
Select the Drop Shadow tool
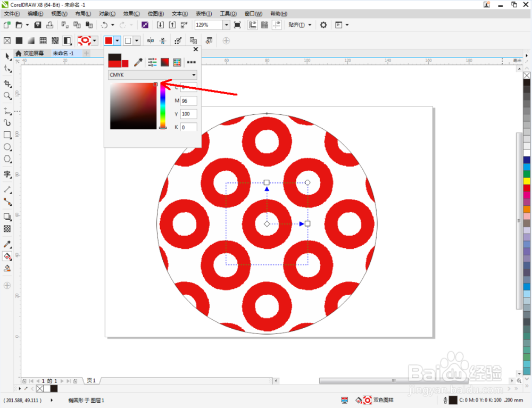(x=7, y=217)
